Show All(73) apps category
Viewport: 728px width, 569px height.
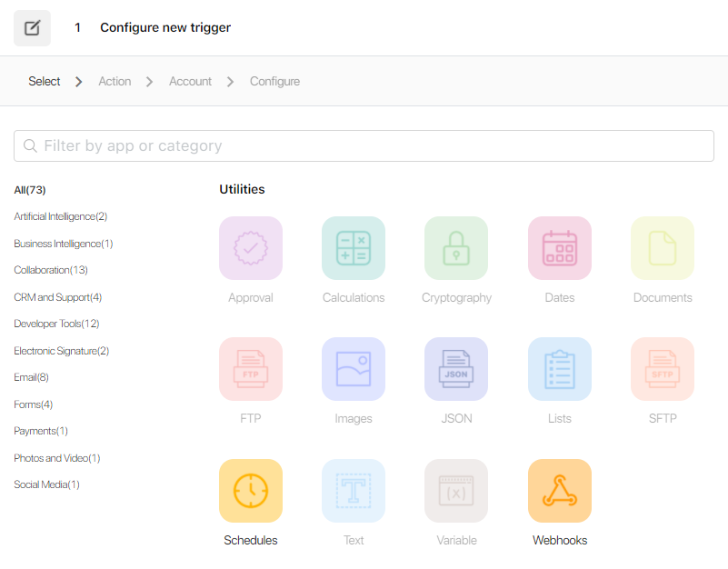point(30,190)
